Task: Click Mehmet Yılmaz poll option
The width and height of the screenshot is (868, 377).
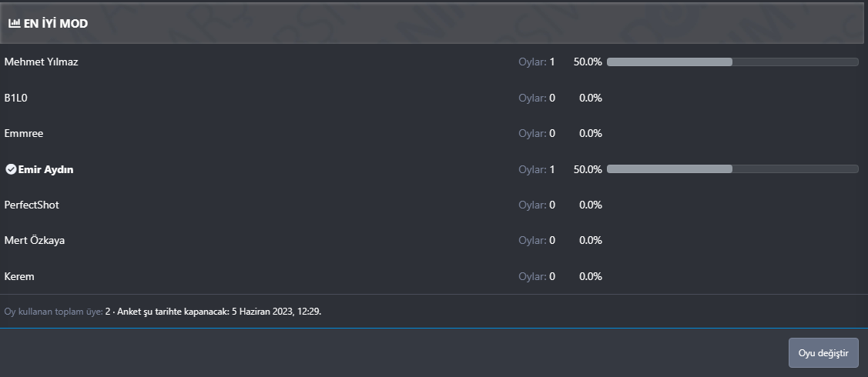Action: tap(42, 62)
